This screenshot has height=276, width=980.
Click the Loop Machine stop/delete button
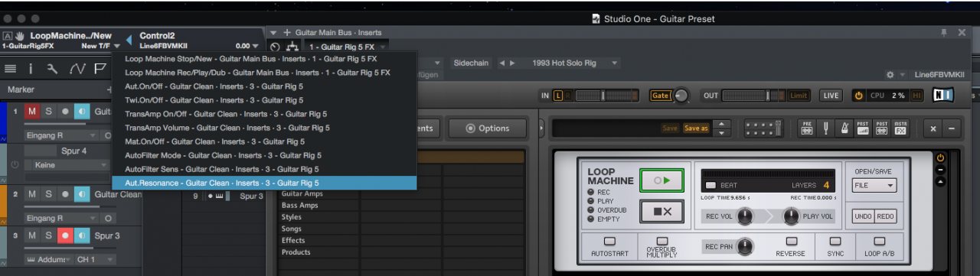tap(661, 212)
